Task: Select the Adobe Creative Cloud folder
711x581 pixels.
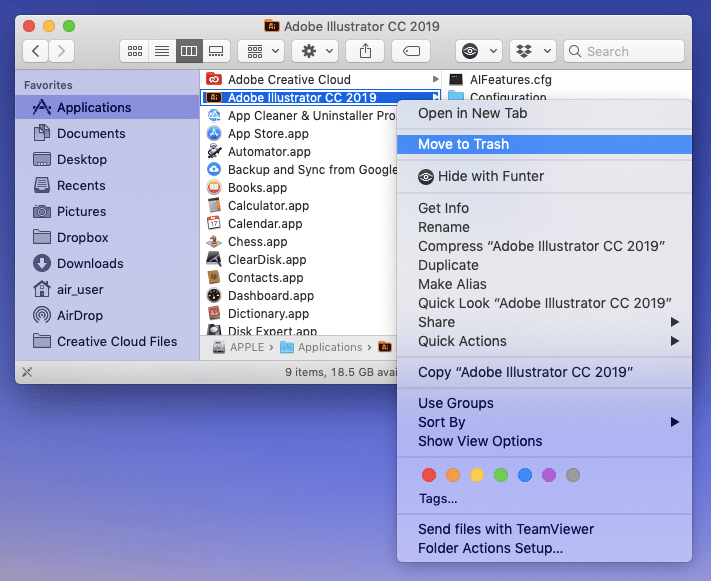Action: [320, 79]
